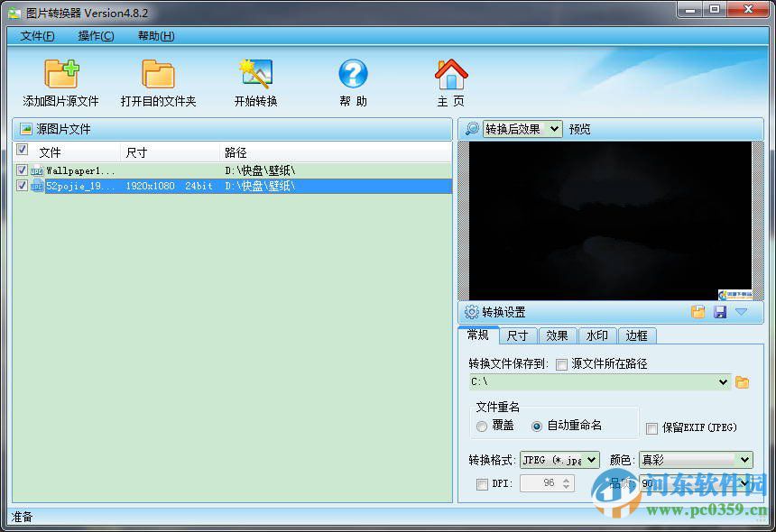Screen dimensions: 776x532
Task: Click the 1920x1080 size cell
Action: point(150,186)
